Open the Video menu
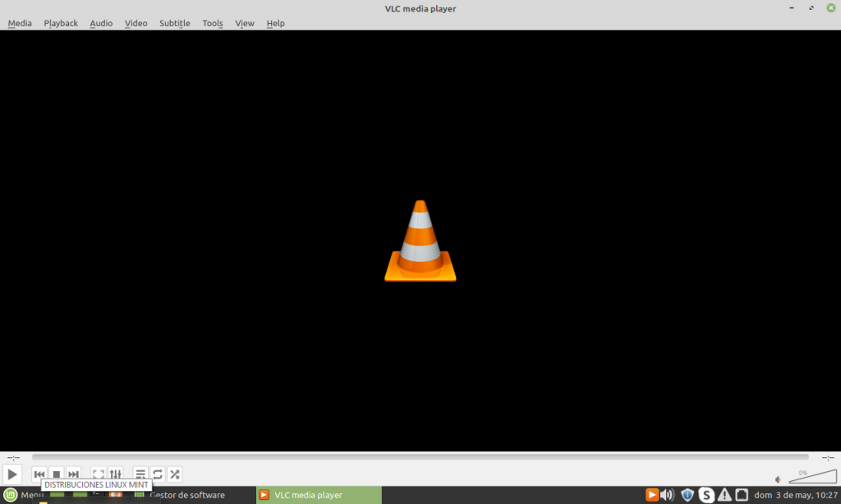The image size is (841, 504). pos(136,23)
